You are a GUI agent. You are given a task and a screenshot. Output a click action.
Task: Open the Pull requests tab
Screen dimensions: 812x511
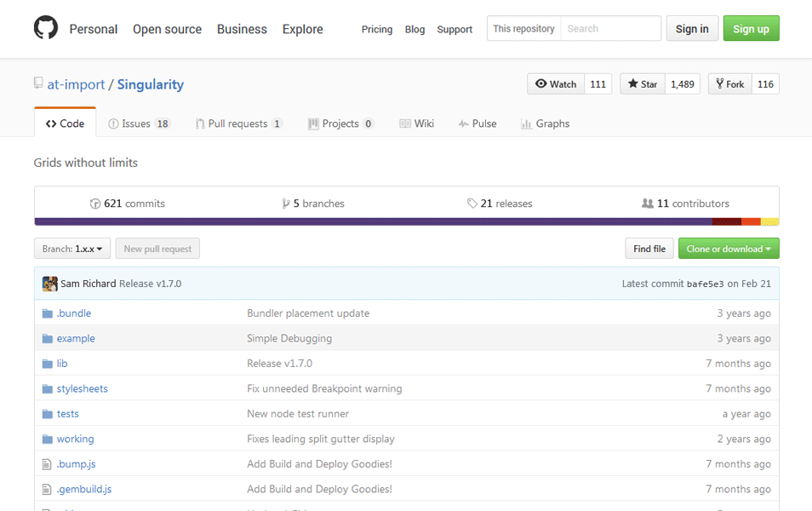238,123
